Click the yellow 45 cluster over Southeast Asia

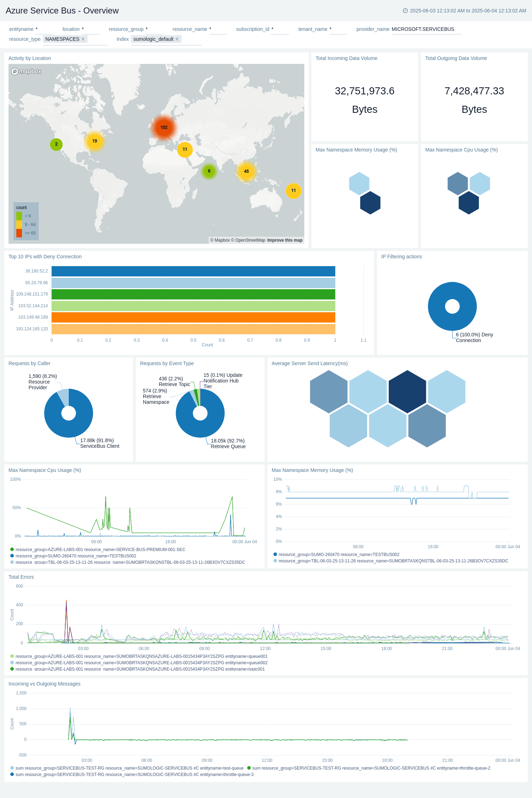pos(246,171)
